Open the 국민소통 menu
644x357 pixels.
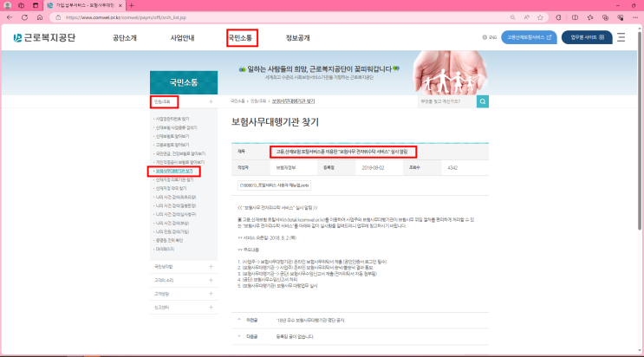(240, 38)
